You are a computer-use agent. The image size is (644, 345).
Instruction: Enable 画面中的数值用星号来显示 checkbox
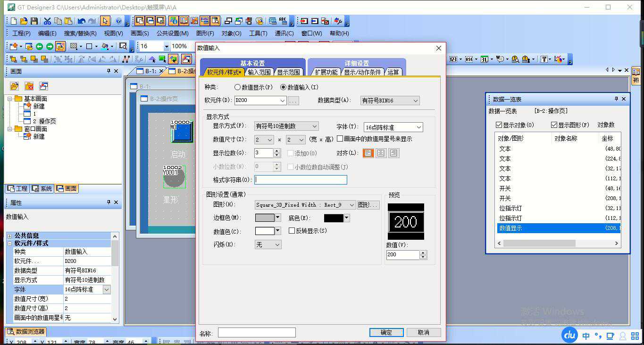pyautogui.click(x=340, y=139)
